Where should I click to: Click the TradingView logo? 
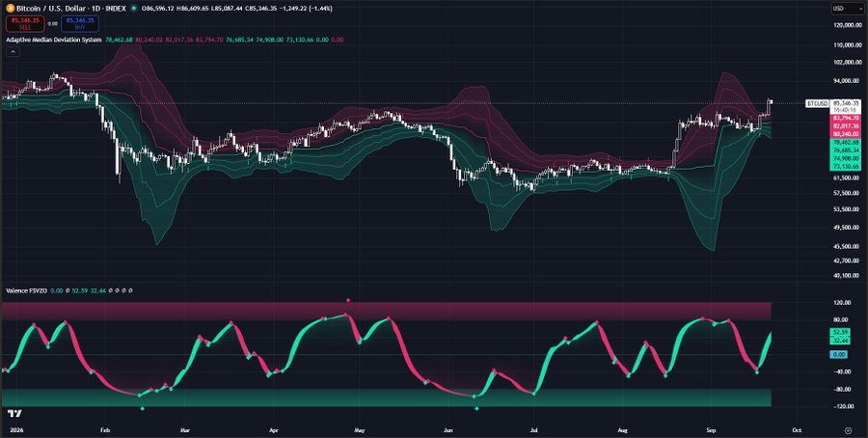[x=14, y=414]
